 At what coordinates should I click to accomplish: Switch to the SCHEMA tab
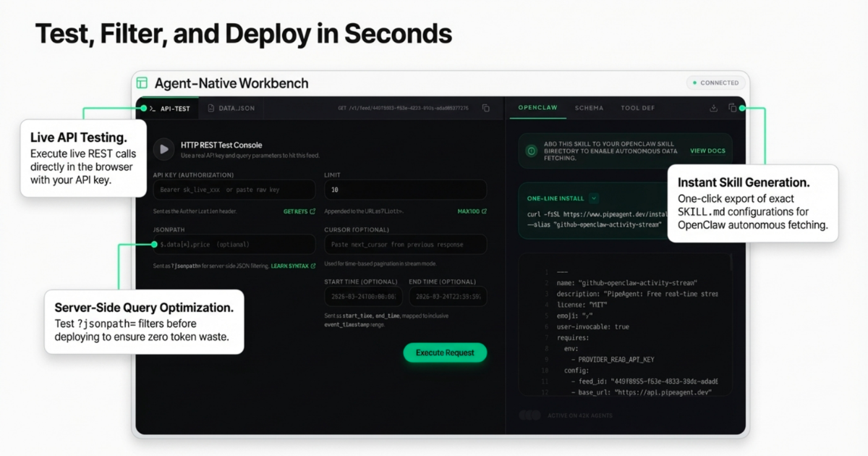click(589, 107)
